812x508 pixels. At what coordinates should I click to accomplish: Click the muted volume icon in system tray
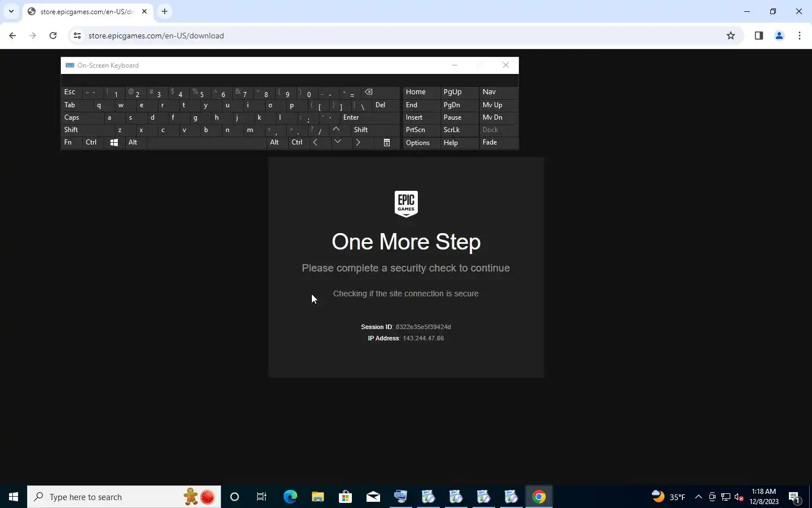pos(739,497)
